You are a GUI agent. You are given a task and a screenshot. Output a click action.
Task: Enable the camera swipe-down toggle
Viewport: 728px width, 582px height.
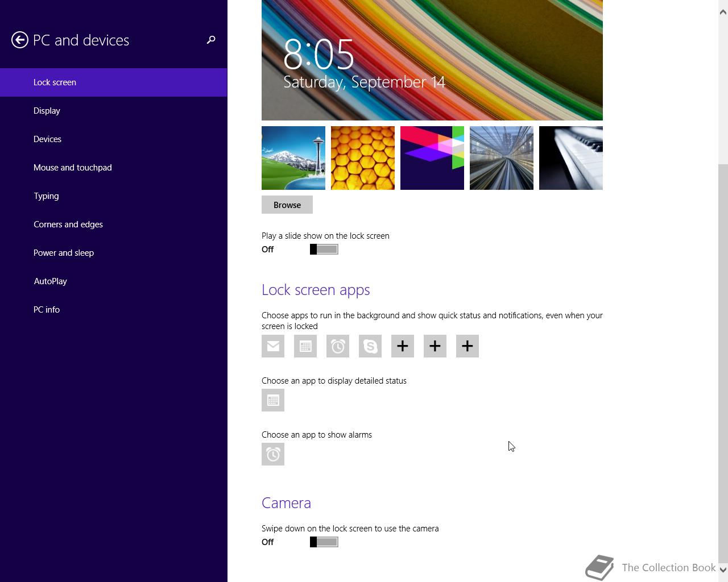point(324,542)
